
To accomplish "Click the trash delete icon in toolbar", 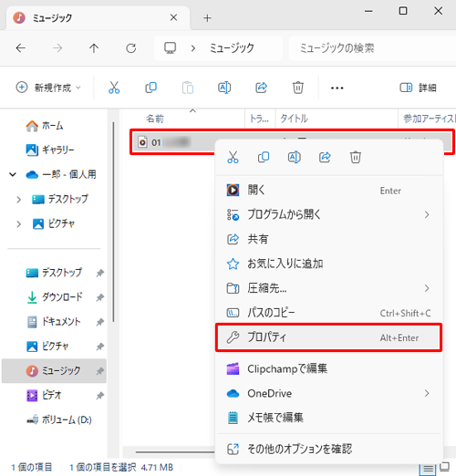I will [x=298, y=88].
